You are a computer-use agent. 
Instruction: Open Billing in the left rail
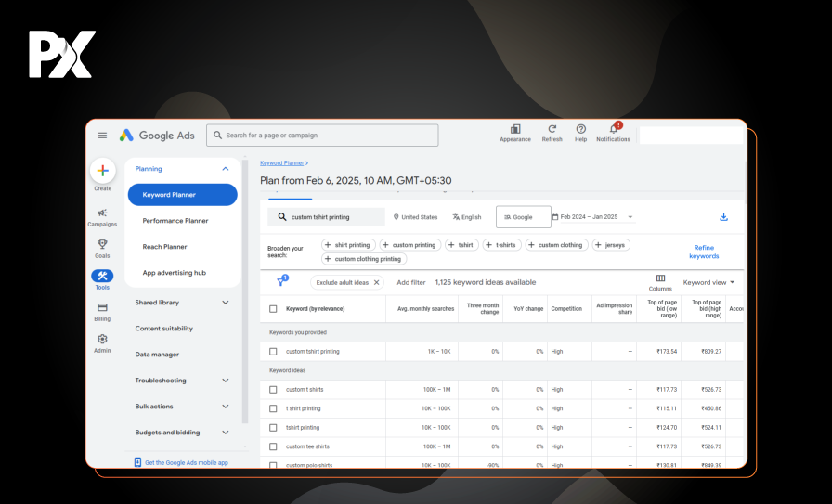(102, 308)
